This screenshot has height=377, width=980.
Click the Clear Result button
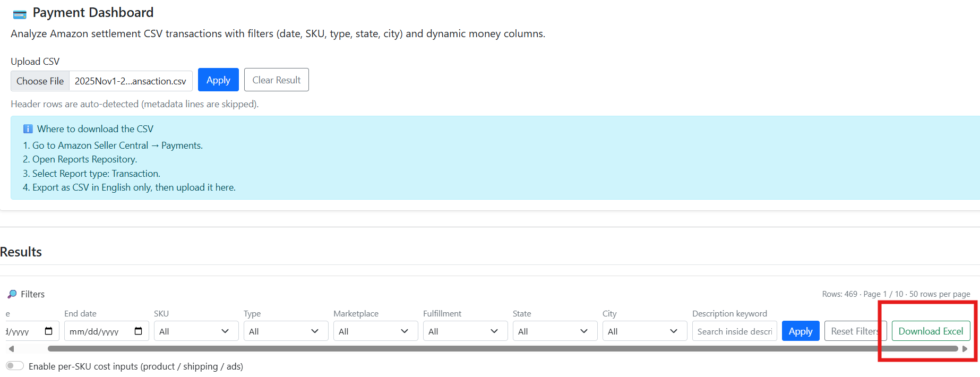(x=276, y=80)
